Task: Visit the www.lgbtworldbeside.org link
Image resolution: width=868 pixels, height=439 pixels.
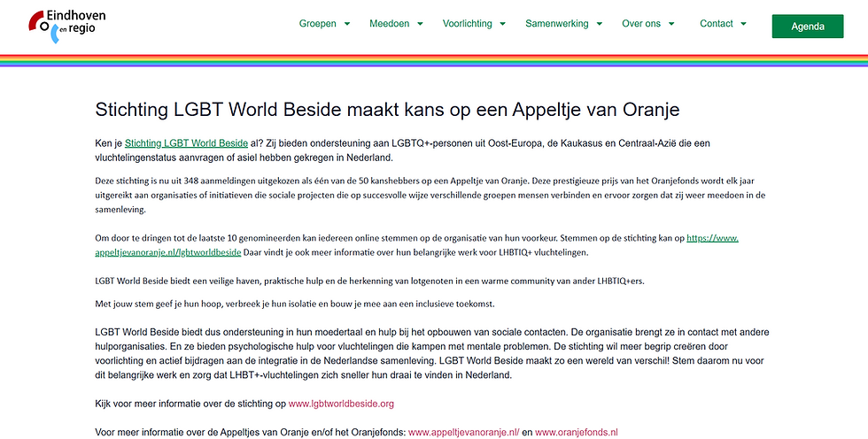Action: coord(341,404)
